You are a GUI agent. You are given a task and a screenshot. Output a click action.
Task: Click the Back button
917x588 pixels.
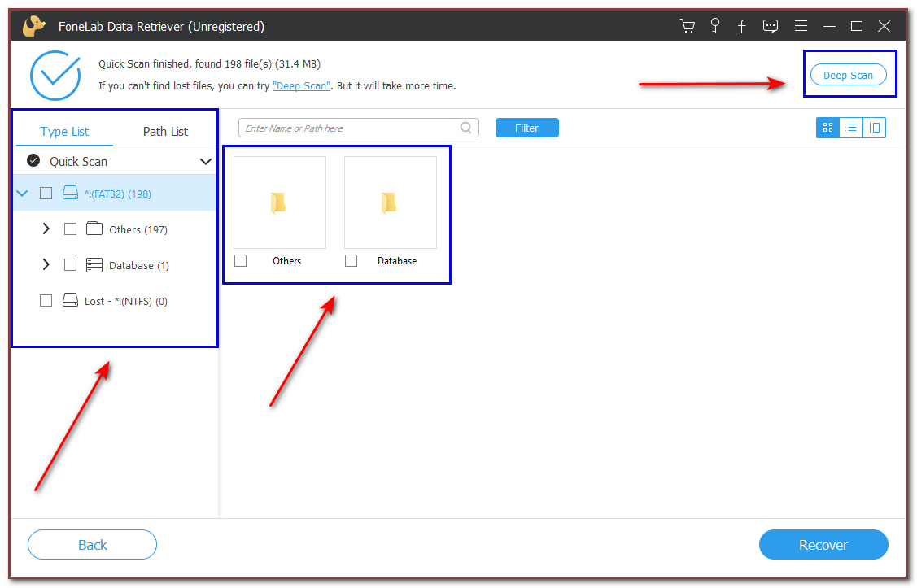(x=93, y=545)
